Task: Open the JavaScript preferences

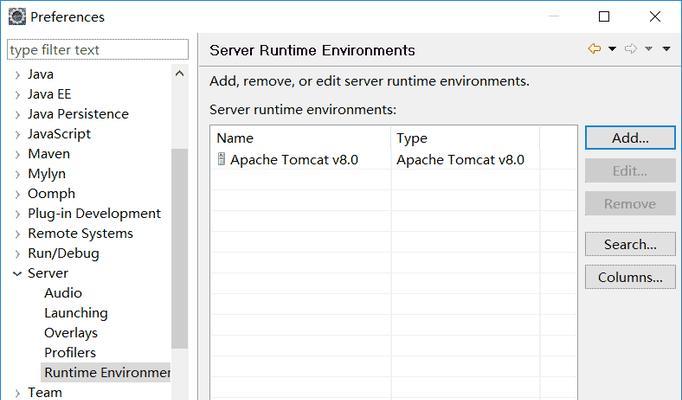Action: (59, 134)
